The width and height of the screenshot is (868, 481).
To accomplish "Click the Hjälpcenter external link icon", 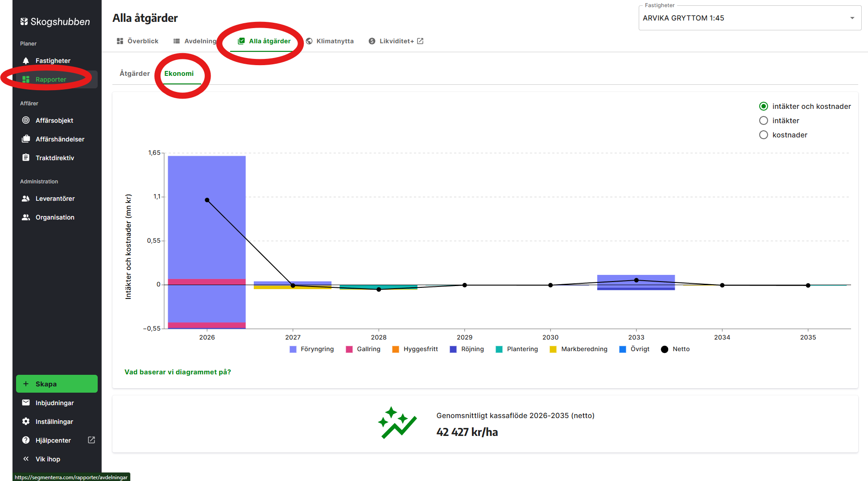I will pyautogui.click(x=91, y=440).
